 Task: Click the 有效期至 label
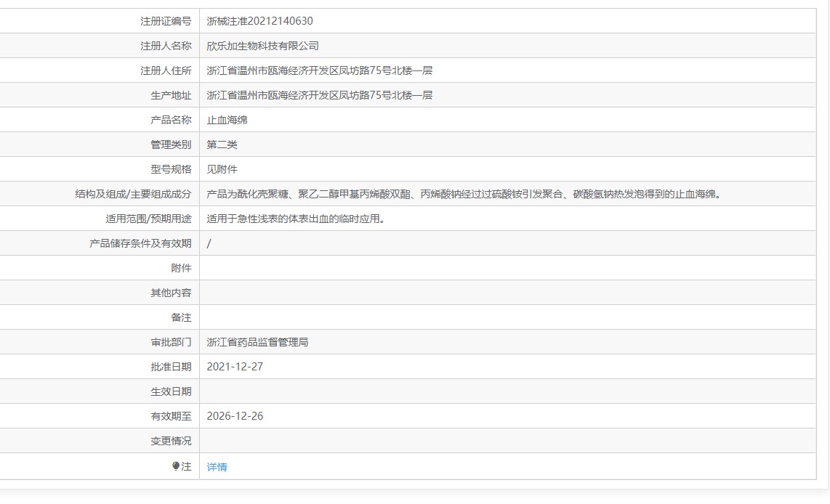(171, 416)
